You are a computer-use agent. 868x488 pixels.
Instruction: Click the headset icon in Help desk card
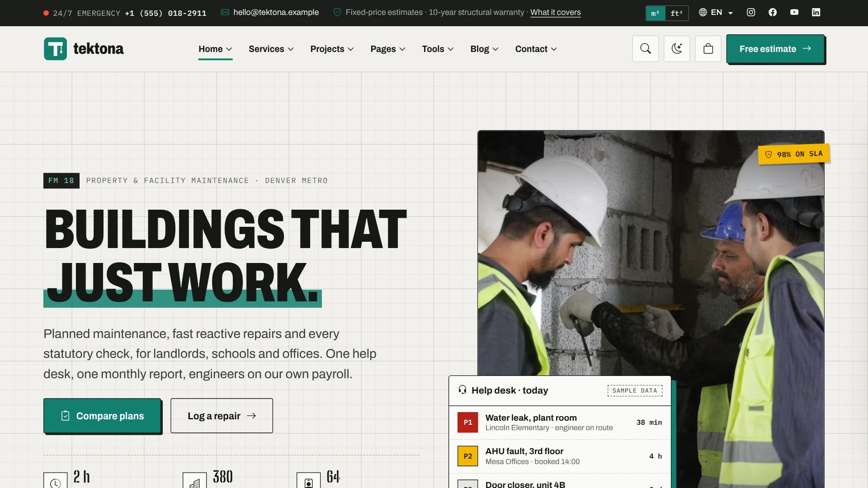462,390
